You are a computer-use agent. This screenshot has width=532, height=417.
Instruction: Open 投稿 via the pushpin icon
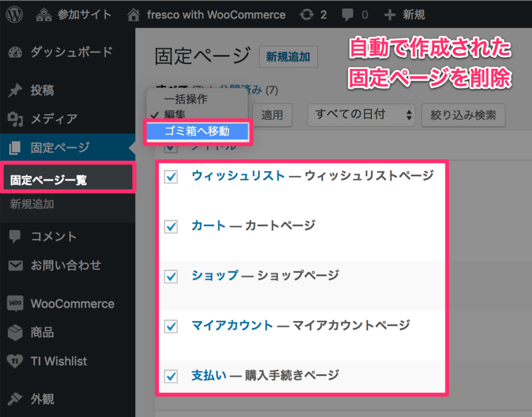click(x=14, y=90)
